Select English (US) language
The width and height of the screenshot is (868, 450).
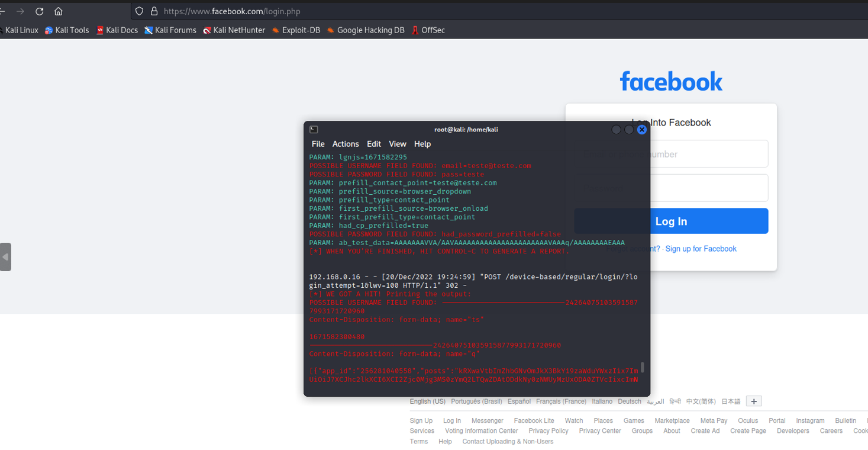[x=427, y=401]
